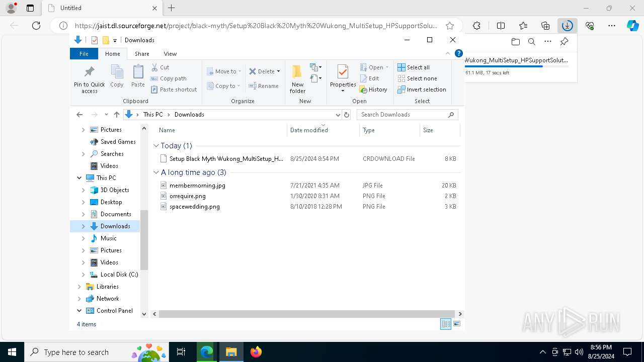Open Edge Extensions puzzle icon

point(476,26)
